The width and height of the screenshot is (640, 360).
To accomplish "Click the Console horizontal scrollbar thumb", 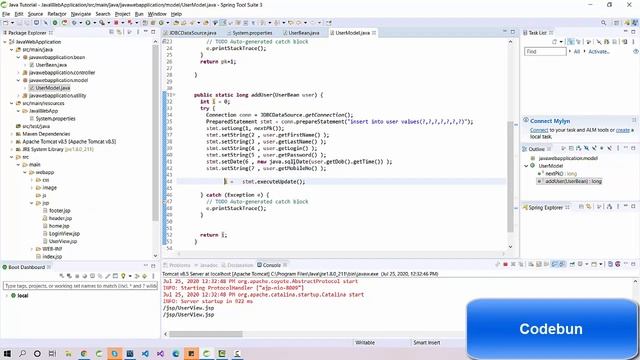I will coord(206,334).
